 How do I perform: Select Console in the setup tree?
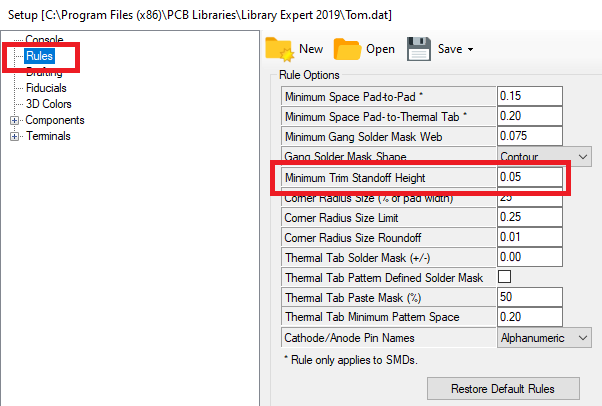(x=44, y=40)
